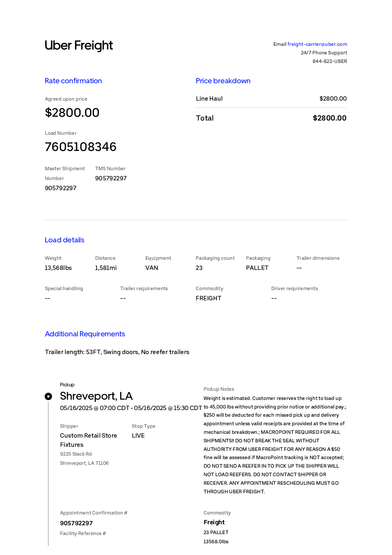This screenshot has width=392, height=555.
Task: Click the Additional Requirements heading
Action: tap(85, 334)
